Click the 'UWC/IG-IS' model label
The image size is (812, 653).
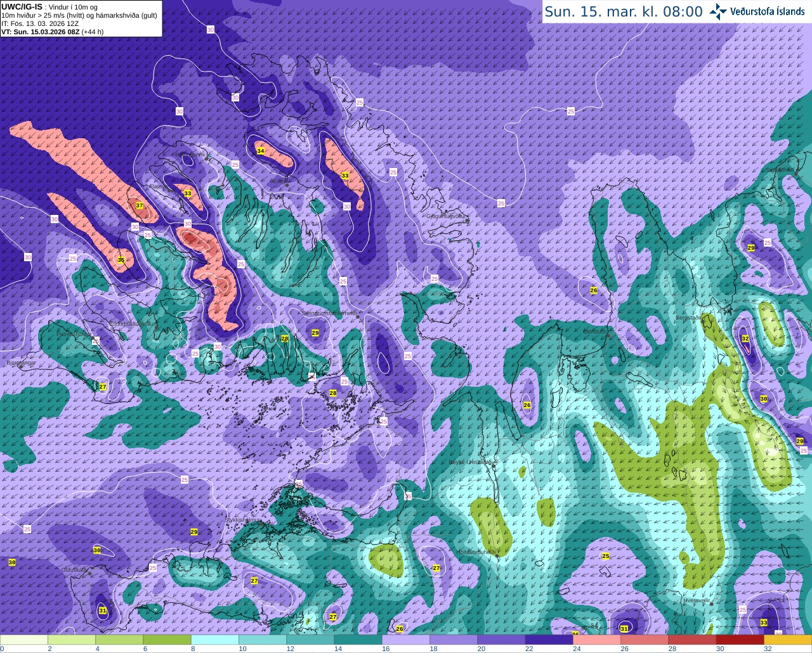[22, 7]
